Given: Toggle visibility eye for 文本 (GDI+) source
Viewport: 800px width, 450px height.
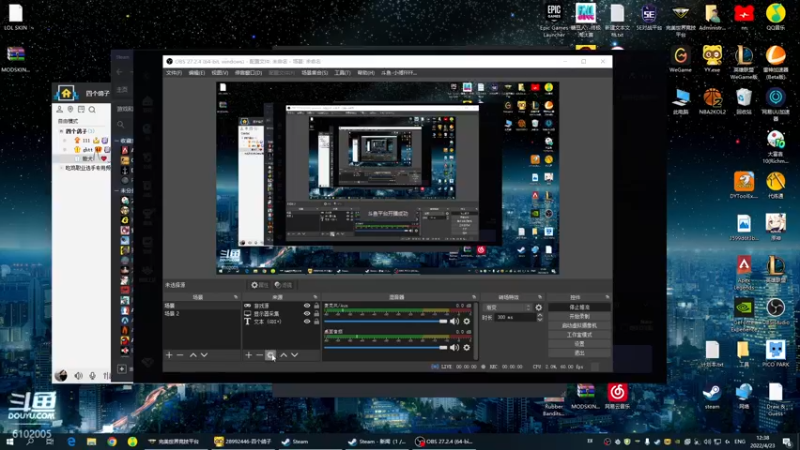Looking at the screenshot, I should pyautogui.click(x=307, y=321).
